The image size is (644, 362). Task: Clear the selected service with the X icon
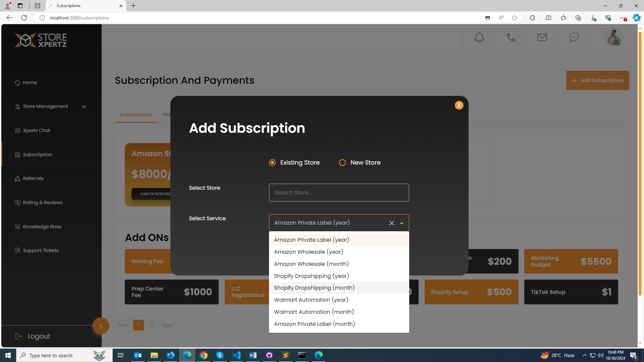391,223
